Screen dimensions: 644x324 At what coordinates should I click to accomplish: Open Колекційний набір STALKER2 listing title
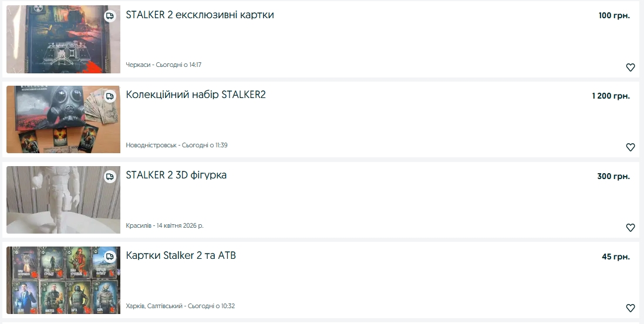click(x=195, y=95)
